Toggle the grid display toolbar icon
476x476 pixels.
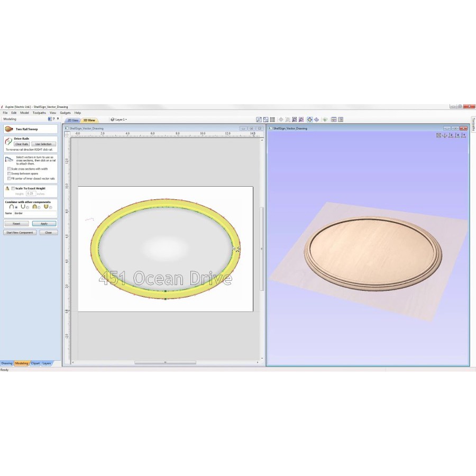click(x=272, y=120)
